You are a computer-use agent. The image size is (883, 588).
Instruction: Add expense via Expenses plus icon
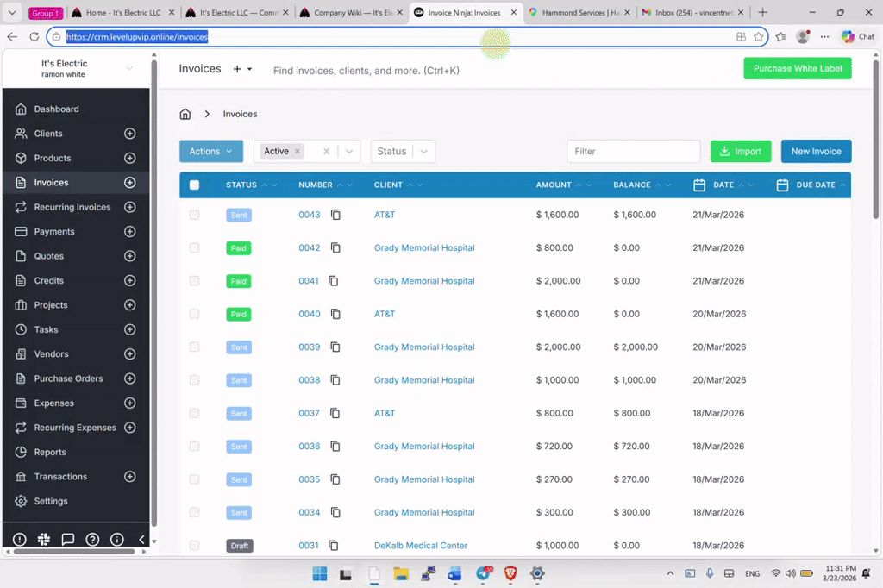(x=129, y=403)
